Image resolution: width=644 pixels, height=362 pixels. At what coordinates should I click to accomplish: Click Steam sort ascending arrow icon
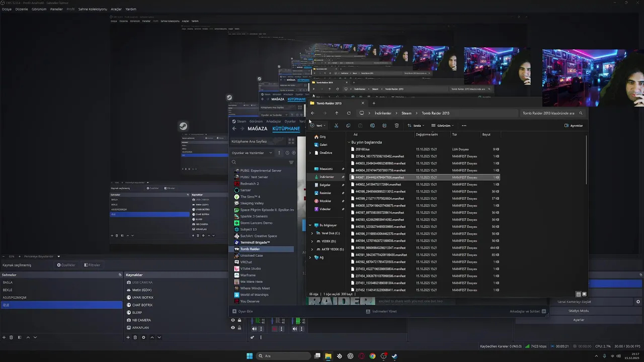click(279, 153)
